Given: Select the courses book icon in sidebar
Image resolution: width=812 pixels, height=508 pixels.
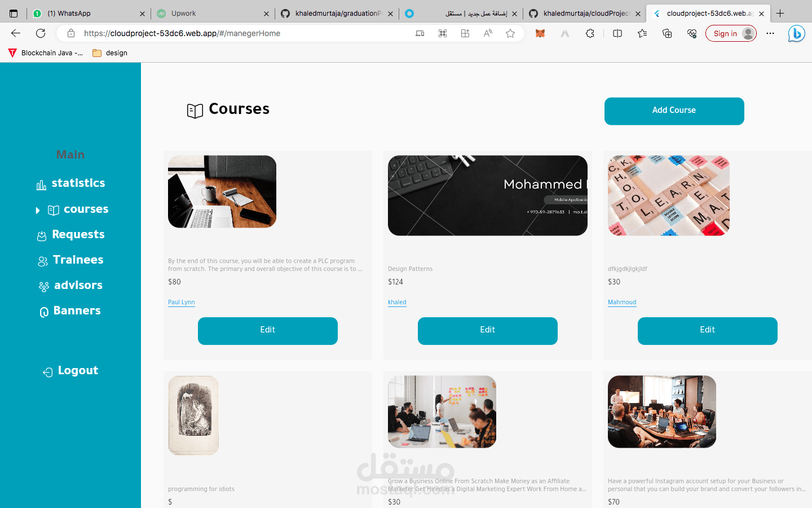Looking at the screenshot, I should click(54, 211).
